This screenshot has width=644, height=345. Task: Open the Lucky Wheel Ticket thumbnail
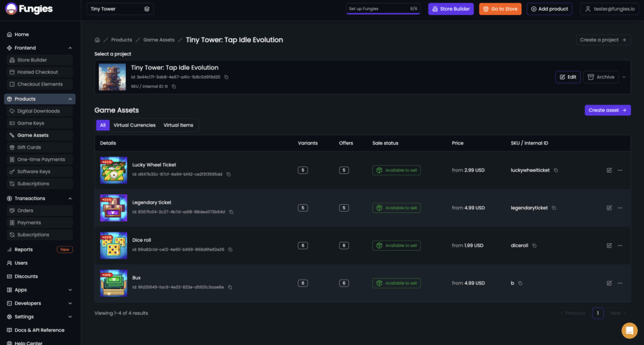113,170
